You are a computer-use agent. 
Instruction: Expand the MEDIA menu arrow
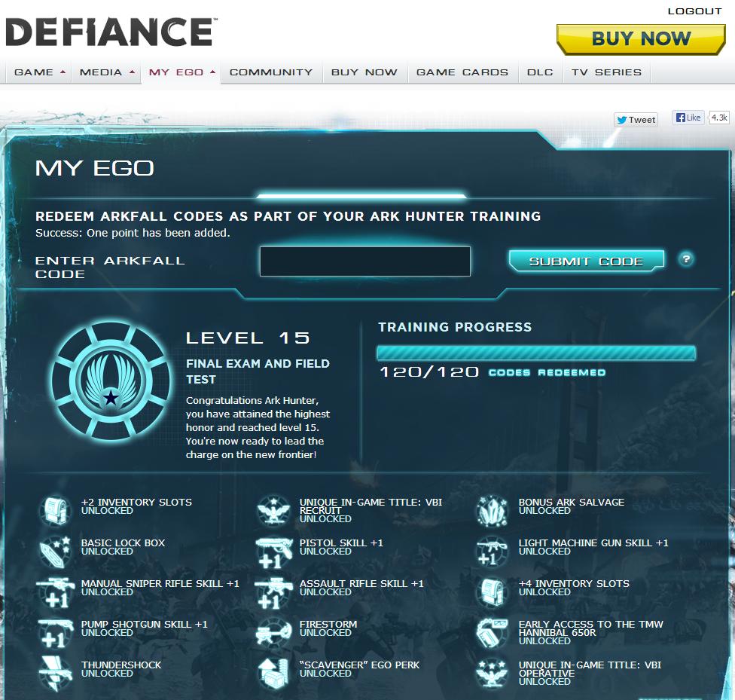click(133, 72)
